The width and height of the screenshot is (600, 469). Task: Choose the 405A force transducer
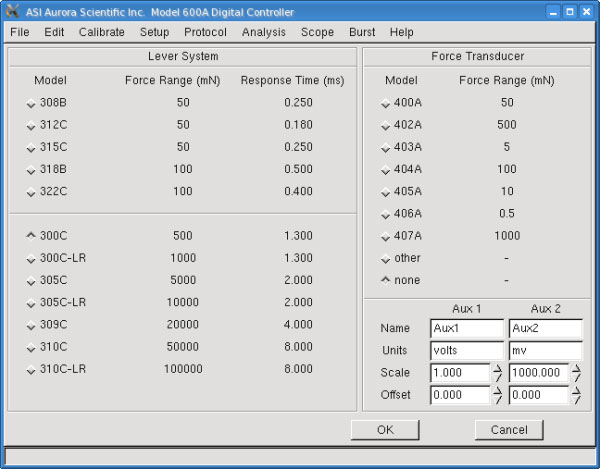coord(385,192)
